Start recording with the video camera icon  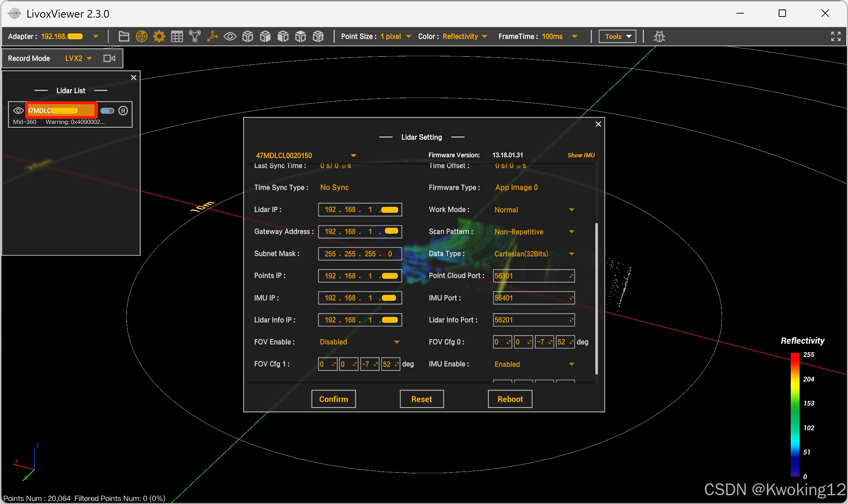click(x=109, y=58)
